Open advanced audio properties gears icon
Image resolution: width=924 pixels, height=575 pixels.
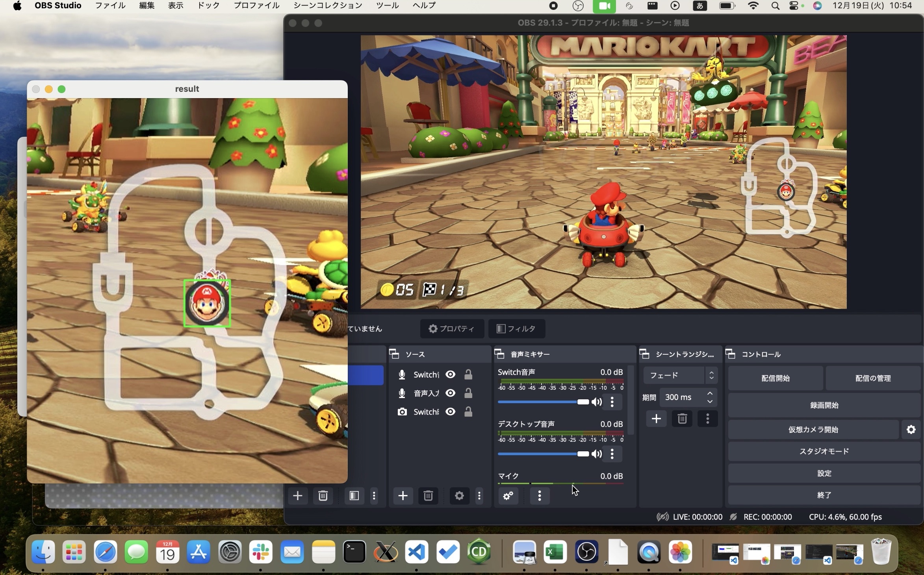(x=508, y=496)
